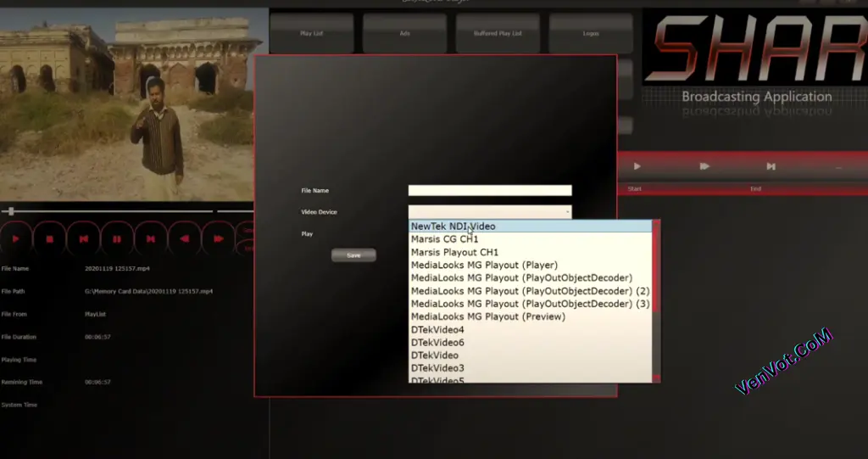Open the Ads tab
The width and height of the screenshot is (868, 459).
pos(404,33)
